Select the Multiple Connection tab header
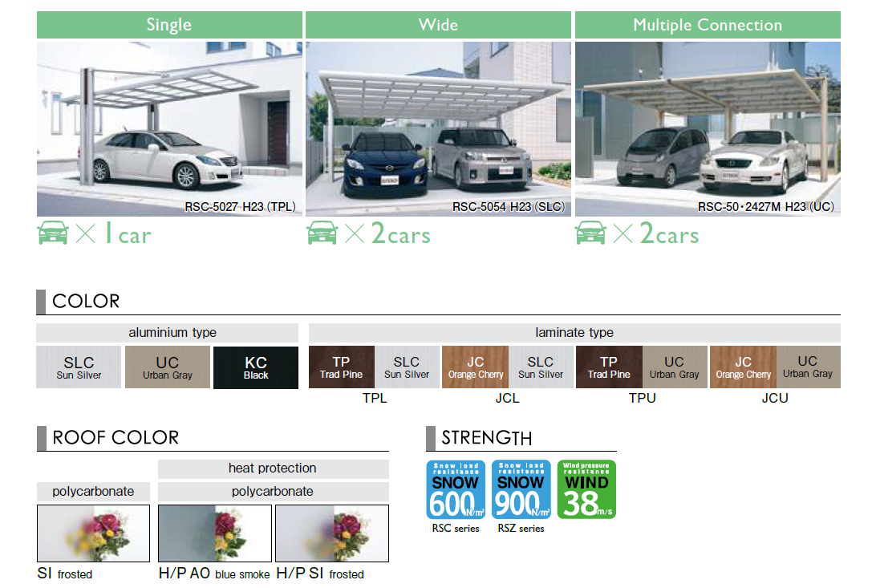The height and width of the screenshot is (588, 872). click(707, 25)
